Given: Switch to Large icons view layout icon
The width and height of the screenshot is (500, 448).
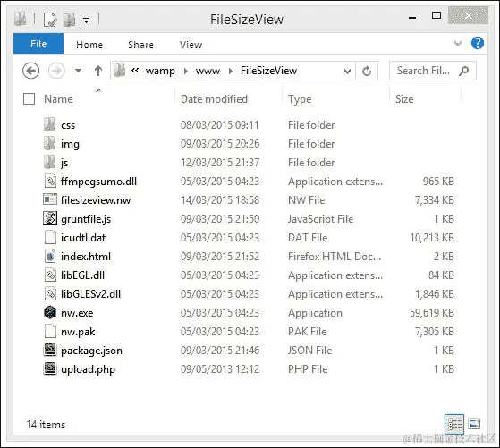Looking at the screenshot, I should click(474, 424).
